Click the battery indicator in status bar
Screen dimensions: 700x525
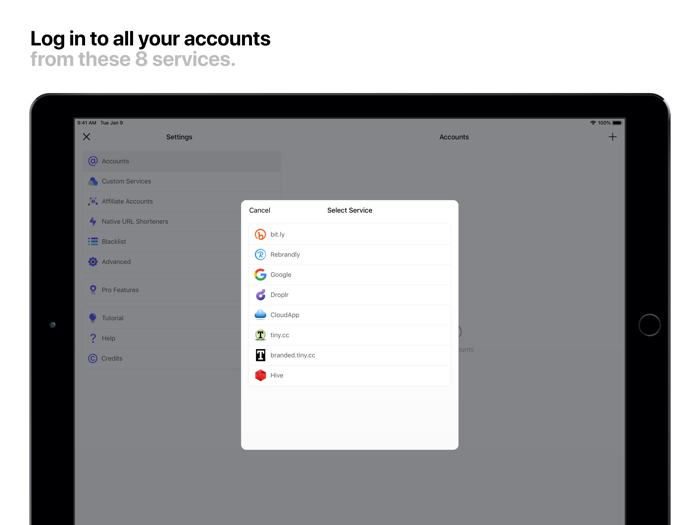[x=617, y=123]
